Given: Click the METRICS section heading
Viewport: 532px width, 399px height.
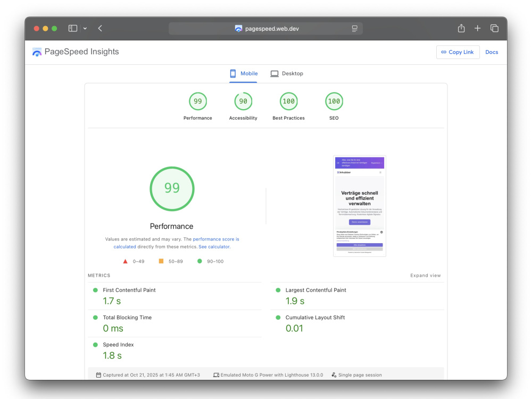Looking at the screenshot, I should coord(99,276).
